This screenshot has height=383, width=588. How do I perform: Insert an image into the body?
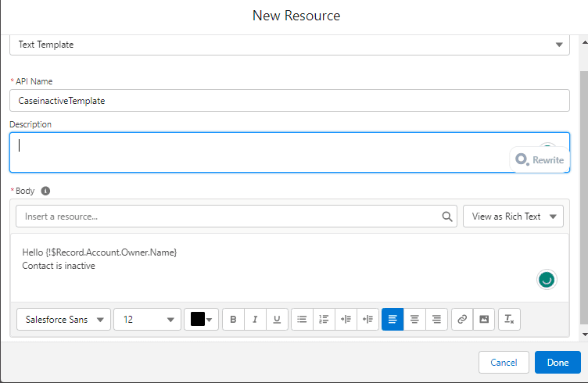484,319
